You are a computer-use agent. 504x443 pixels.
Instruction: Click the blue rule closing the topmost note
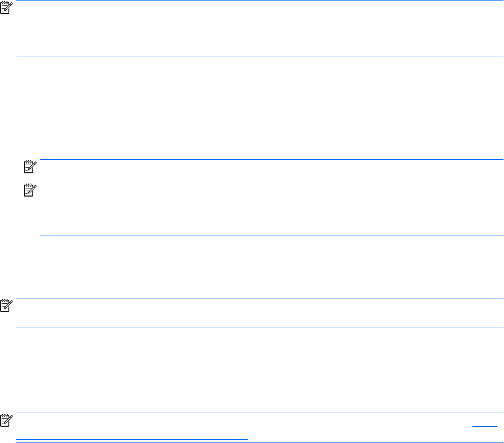pyautogui.click(x=260, y=56)
